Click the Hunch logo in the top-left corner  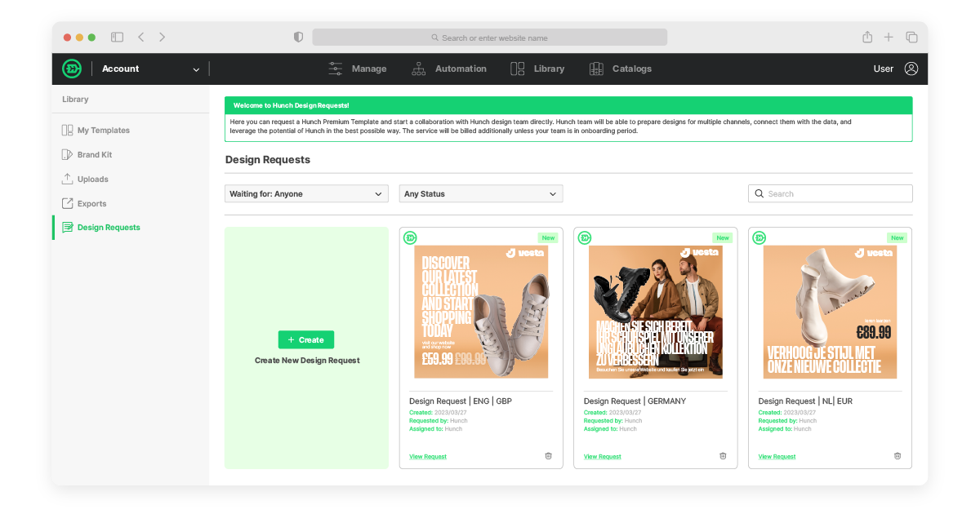72,69
